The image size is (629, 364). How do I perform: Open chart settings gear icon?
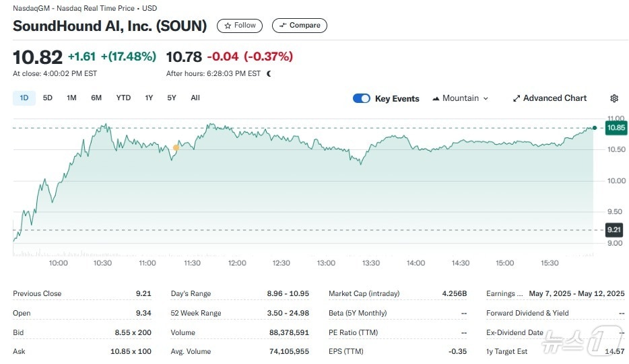pyautogui.click(x=614, y=98)
